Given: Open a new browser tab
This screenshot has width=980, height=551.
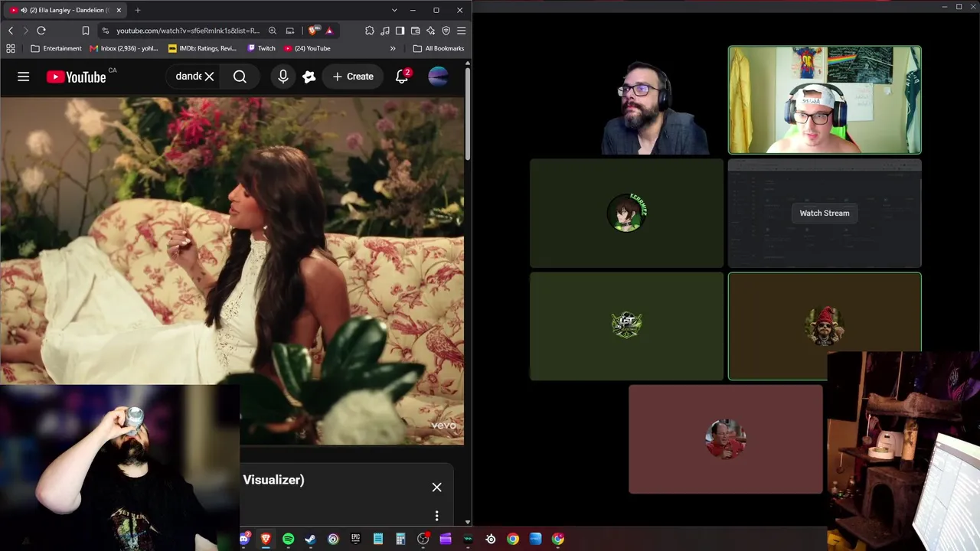Looking at the screenshot, I should click(138, 10).
